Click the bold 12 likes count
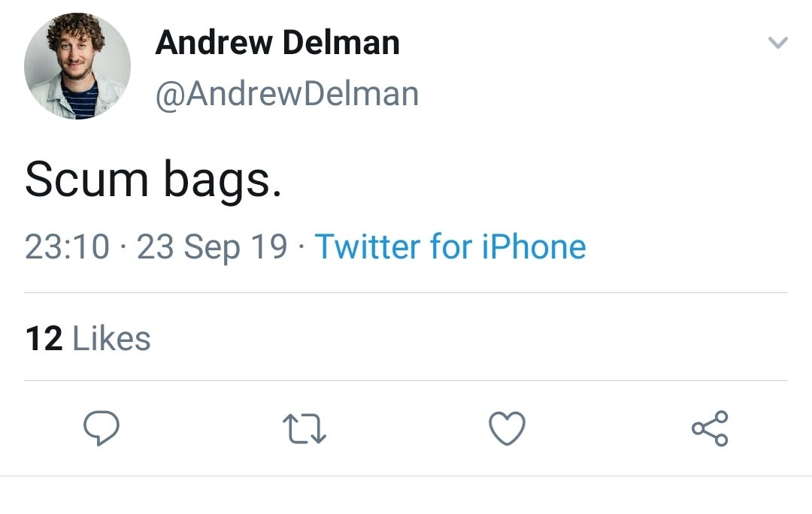Screen dimensions: 812x514 tap(44, 338)
